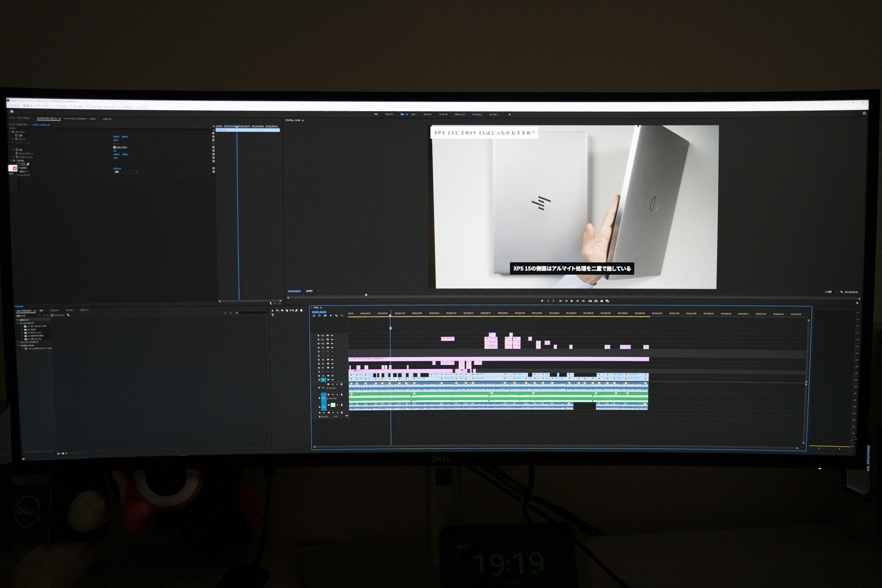The width and height of the screenshot is (882, 588).
Task: Hide track V12 with its eye icon
Action: pos(332,335)
